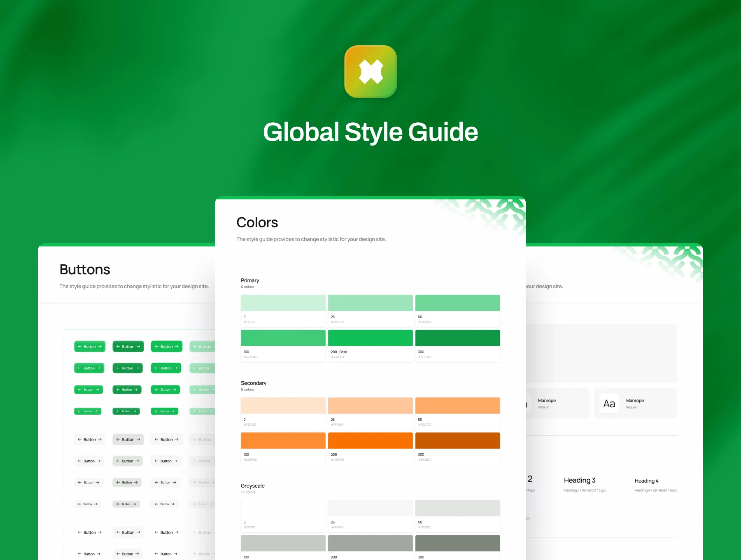This screenshot has width=741, height=560.
Task: Click the Colors page heading
Action: click(x=257, y=222)
